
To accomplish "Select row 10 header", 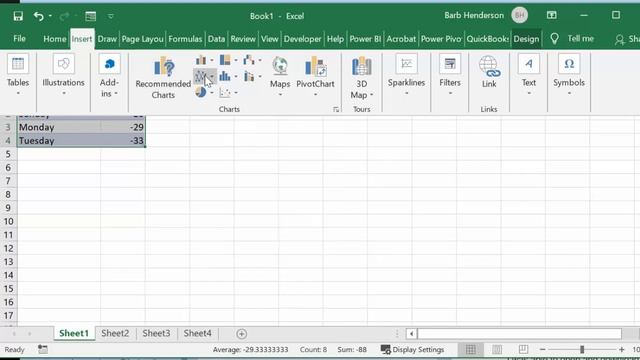I will coord(8,222).
